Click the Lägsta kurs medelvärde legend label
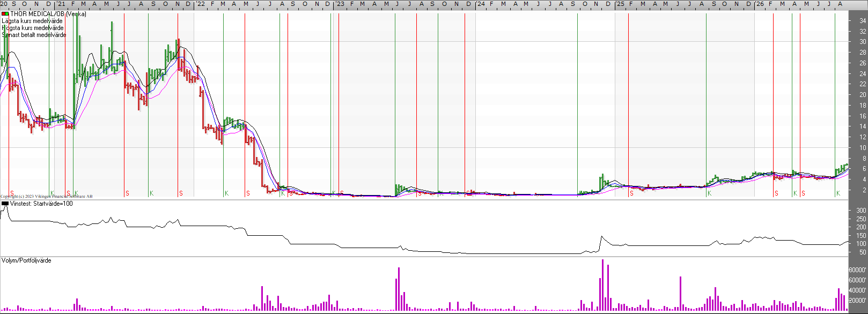 pos(32,21)
